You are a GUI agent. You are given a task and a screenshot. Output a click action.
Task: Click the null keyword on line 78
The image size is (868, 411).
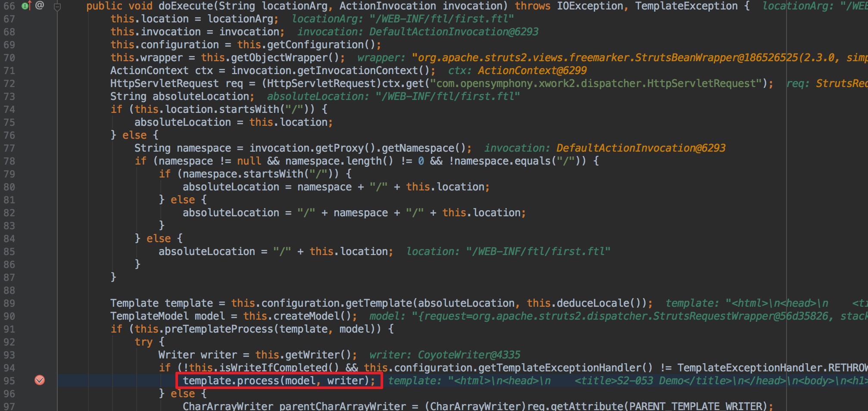(x=249, y=161)
